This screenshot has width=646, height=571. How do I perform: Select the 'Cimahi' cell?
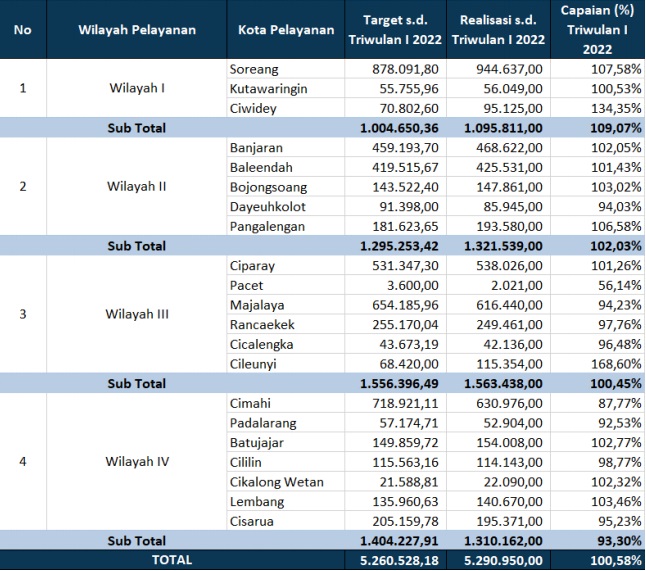click(x=286, y=403)
